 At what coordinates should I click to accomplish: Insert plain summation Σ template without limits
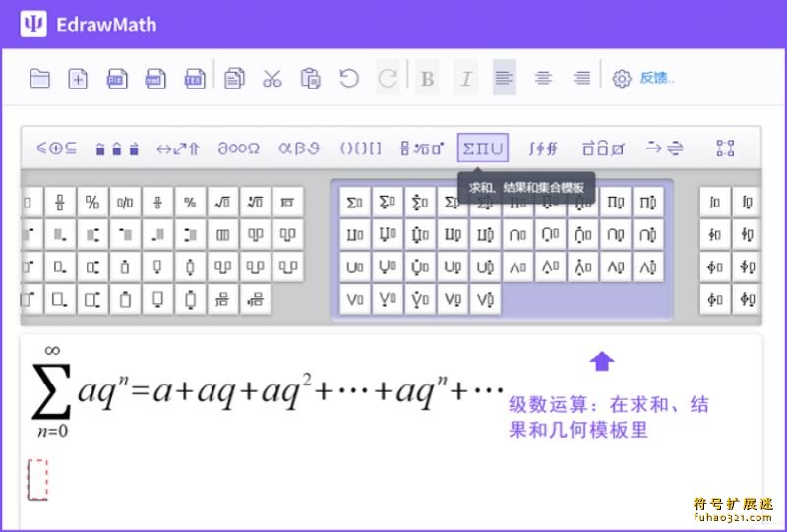pos(355,203)
